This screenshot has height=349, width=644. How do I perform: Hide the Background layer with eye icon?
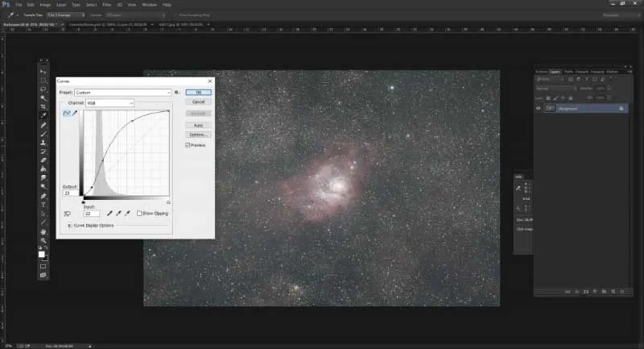pos(539,108)
